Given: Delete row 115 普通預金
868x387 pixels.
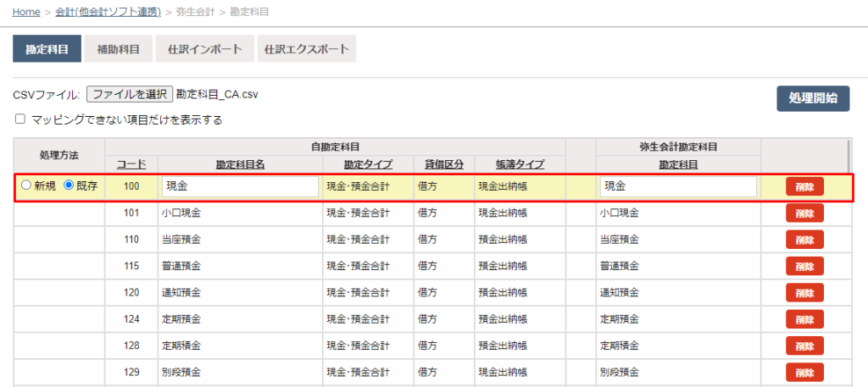Looking at the screenshot, I should 805,266.
